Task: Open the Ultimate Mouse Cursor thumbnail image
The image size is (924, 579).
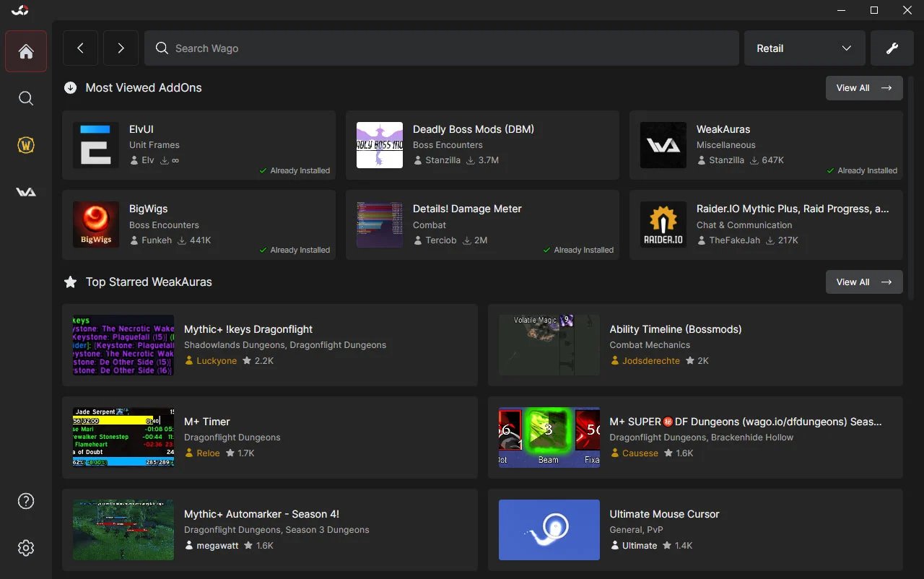Action: click(x=549, y=530)
